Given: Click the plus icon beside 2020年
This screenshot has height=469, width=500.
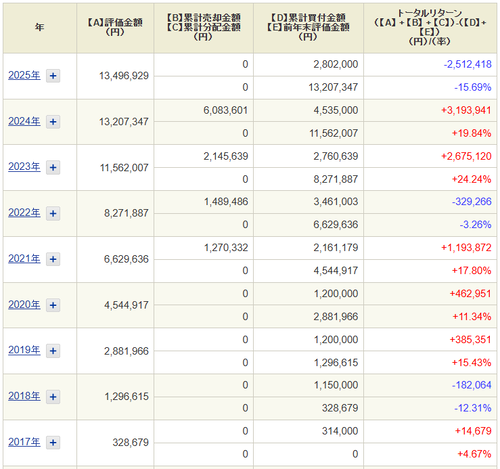Looking at the screenshot, I should 53,305.
